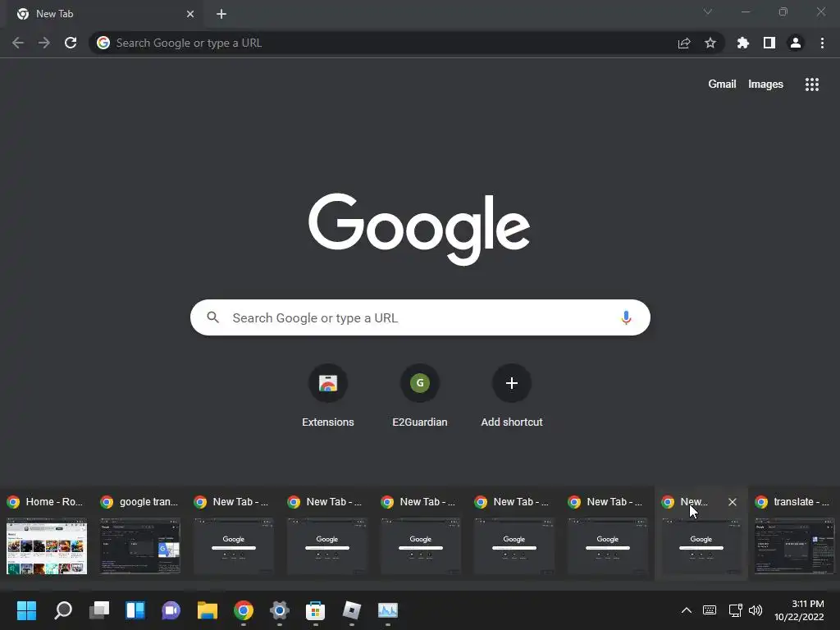Open File Explorer from the taskbar
The height and width of the screenshot is (630, 840).
(208, 610)
